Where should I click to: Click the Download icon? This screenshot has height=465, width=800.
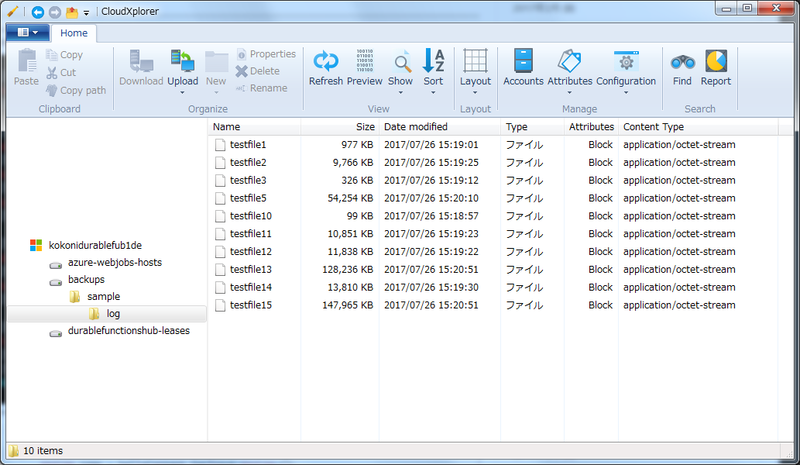coord(141,61)
